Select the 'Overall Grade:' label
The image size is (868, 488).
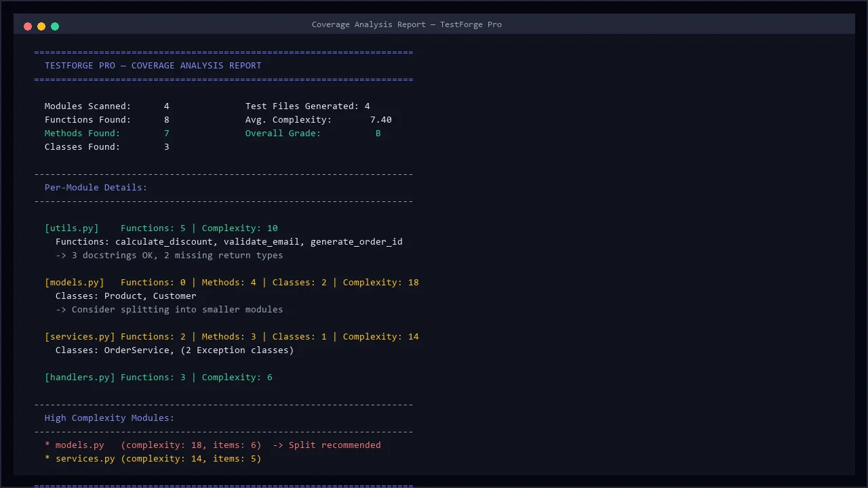[x=283, y=134]
